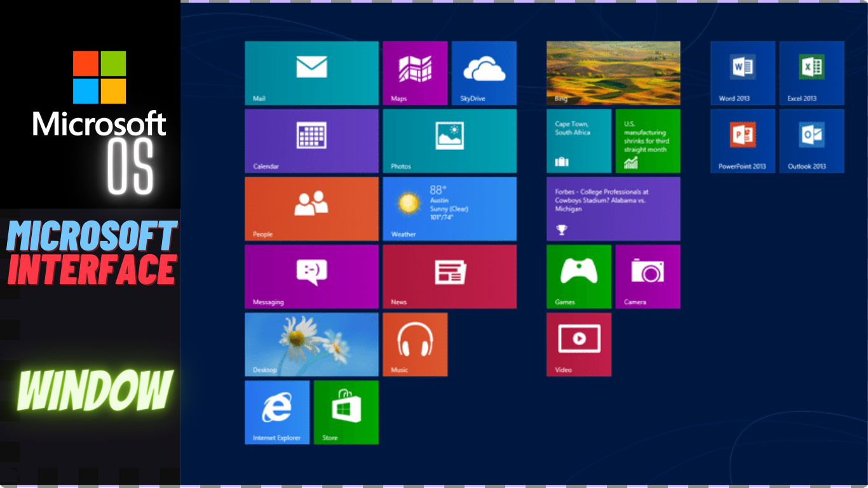Open the SkyDrive cloud tile
This screenshot has height=488, width=868.
point(484,73)
